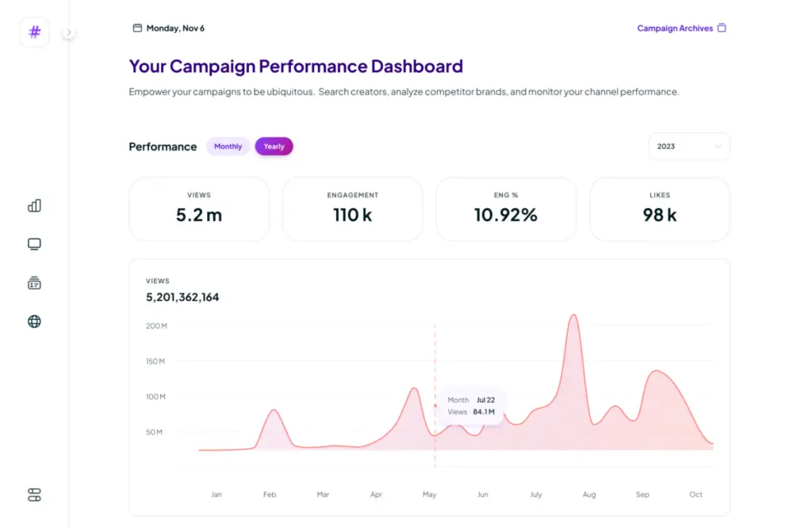Image resolution: width=812 pixels, height=527 pixels.
Task: Click the highest peak on views chart
Action: 573,315
